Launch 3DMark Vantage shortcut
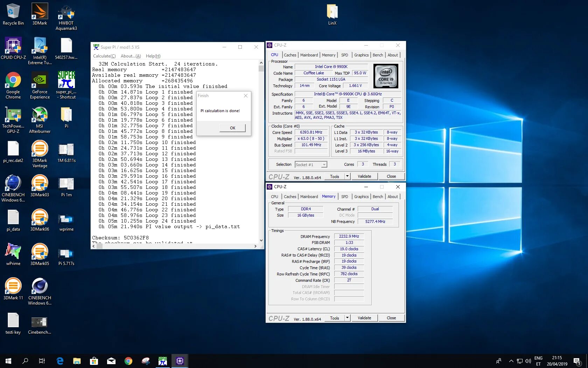588x368 pixels. 40,154
